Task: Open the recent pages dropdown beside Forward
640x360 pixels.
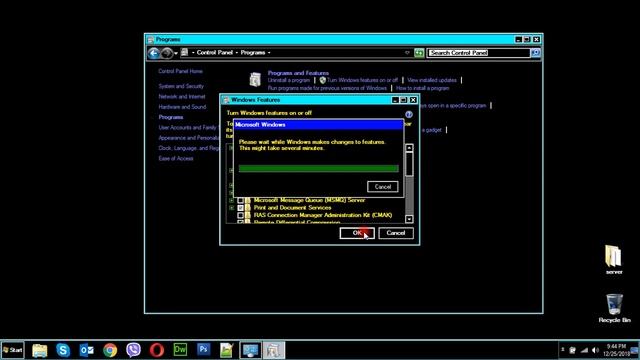Action: tap(176, 53)
